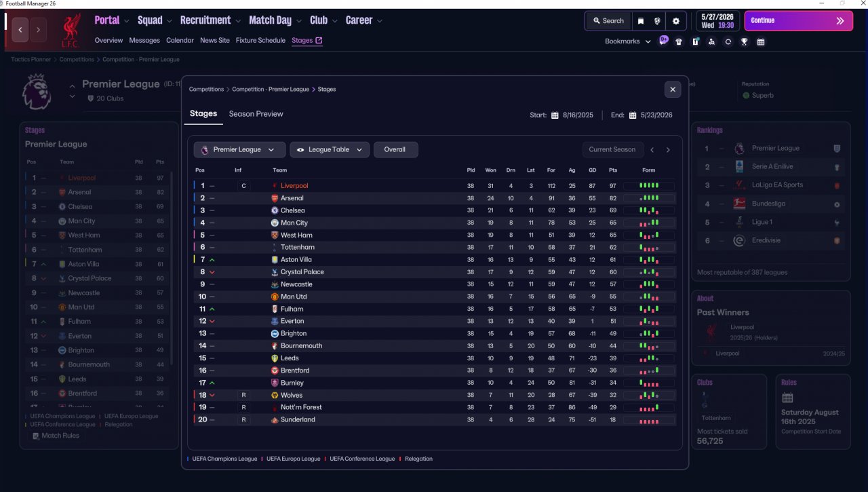The height and width of the screenshot is (492, 868).
Task: Open the scouting search icon in the bookmarks bar
Action: tap(711, 41)
